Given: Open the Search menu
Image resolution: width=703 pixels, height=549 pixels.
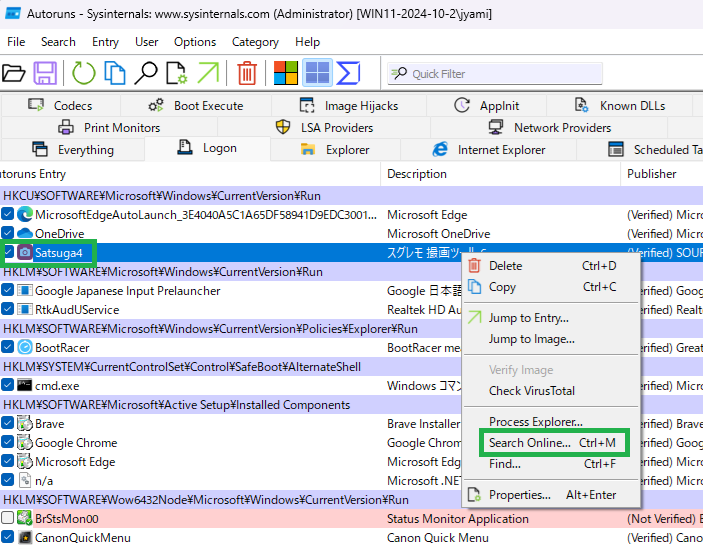Looking at the screenshot, I should point(58,42).
